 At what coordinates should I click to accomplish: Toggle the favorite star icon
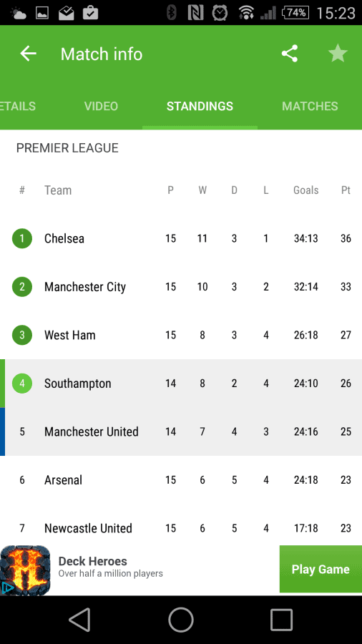click(338, 54)
